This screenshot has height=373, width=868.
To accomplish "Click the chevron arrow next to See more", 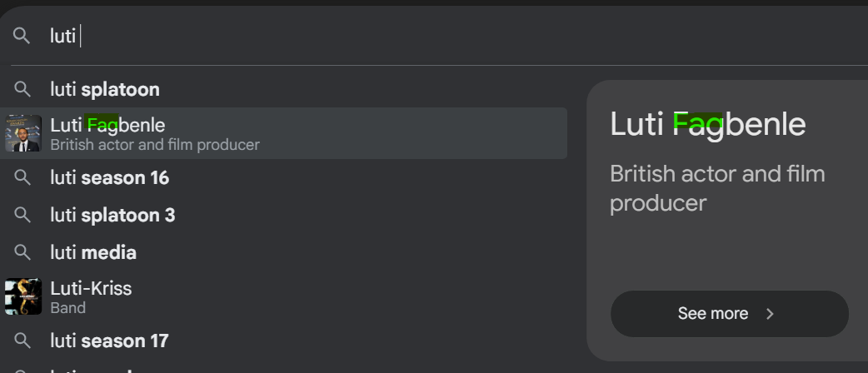I will tap(771, 314).
